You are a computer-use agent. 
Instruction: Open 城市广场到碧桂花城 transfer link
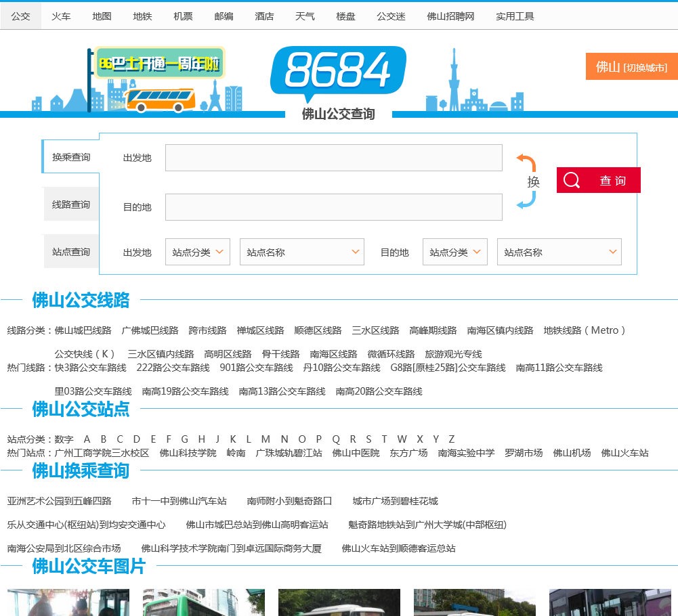(x=395, y=501)
